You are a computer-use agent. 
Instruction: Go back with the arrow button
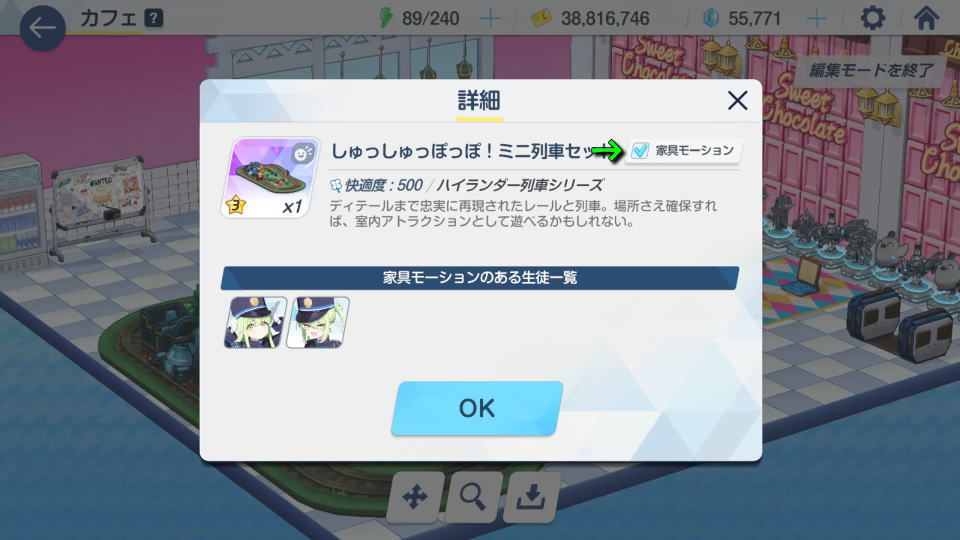(x=42, y=28)
